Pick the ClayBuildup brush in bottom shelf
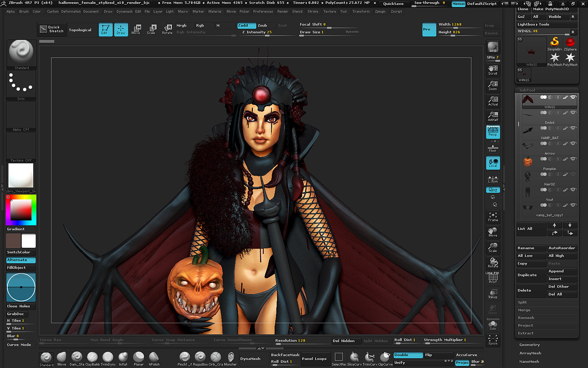588x368 pixels. [92, 359]
